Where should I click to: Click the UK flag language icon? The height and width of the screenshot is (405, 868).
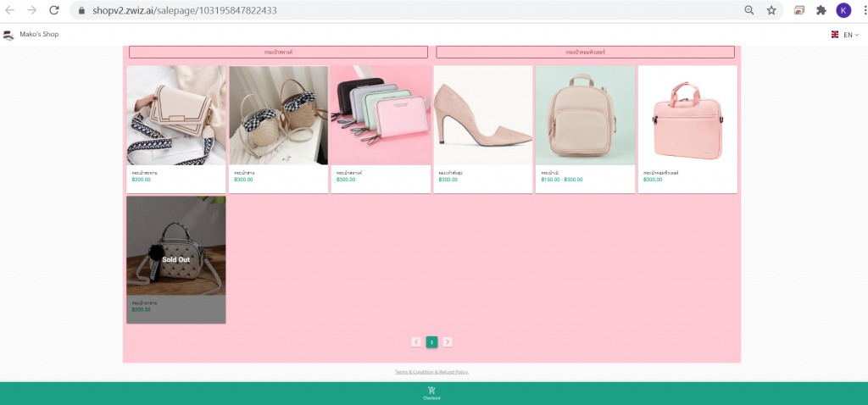(x=835, y=34)
